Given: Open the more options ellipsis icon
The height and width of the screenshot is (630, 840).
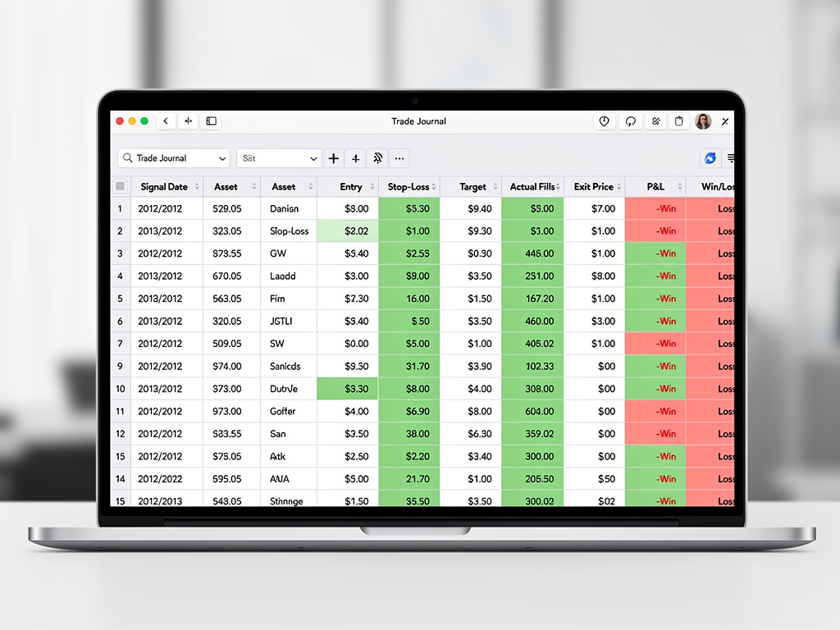Looking at the screenshot, I should 399,157.
